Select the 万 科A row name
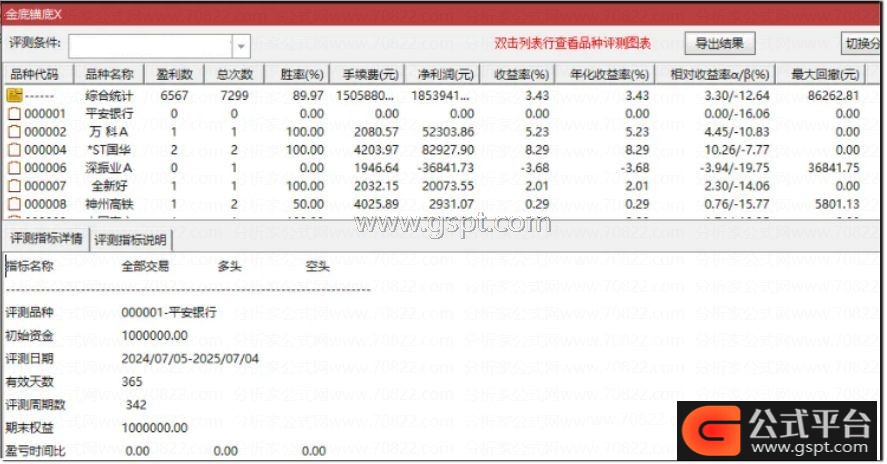This screenshot has height=464, width=887. [109, 132]
